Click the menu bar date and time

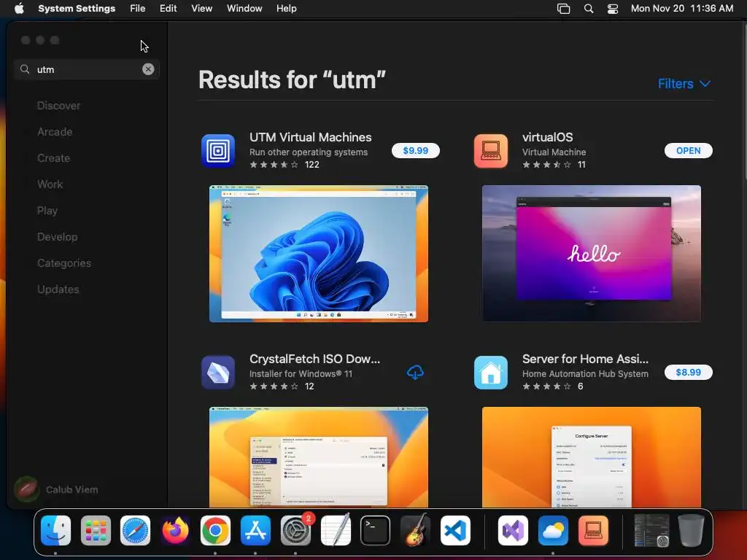tap(682, 8)
